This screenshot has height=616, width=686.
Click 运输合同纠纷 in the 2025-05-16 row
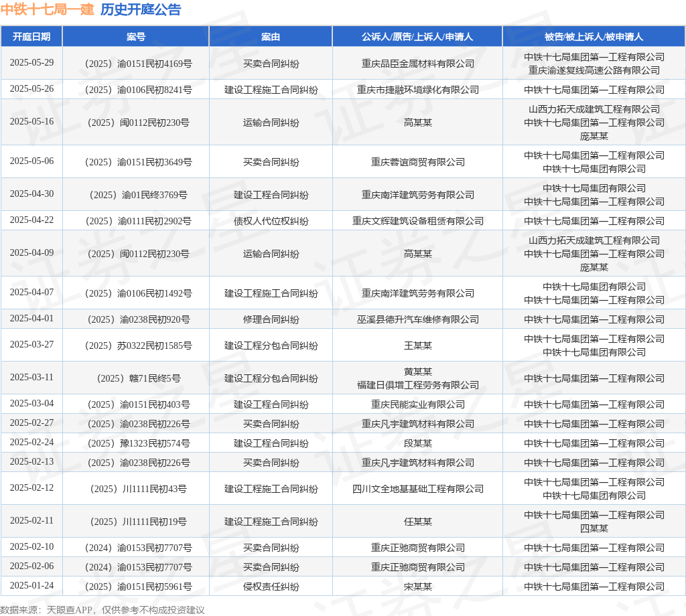click(271, 123)
